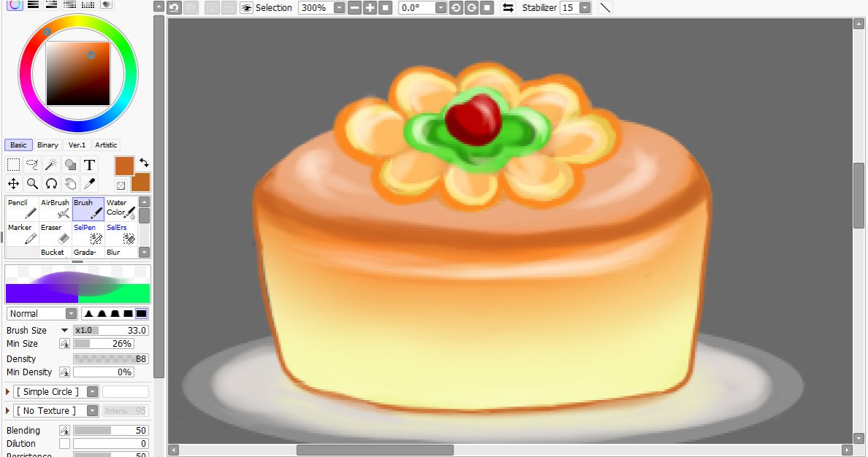Rotate canvas clockwise

[x=472, y=8]
